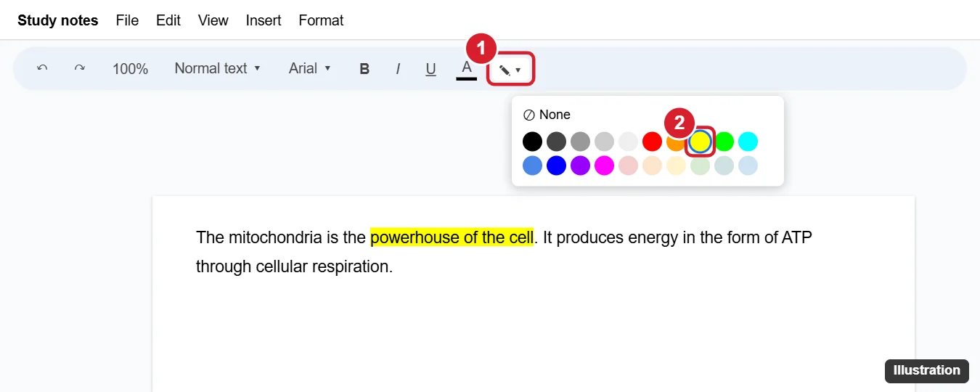This screenshot has width=980, height=392.
Task: Click the word "mitochondria" in the document
Action: 275,237
